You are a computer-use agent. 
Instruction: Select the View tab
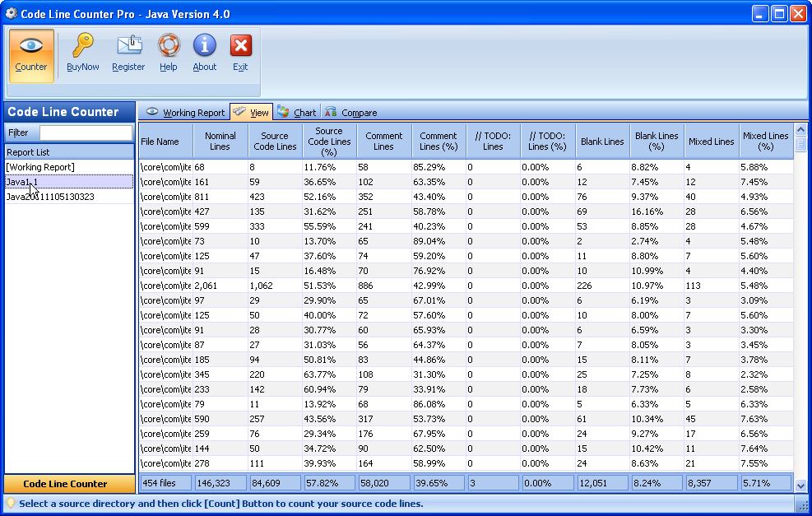tap(252, 113)
